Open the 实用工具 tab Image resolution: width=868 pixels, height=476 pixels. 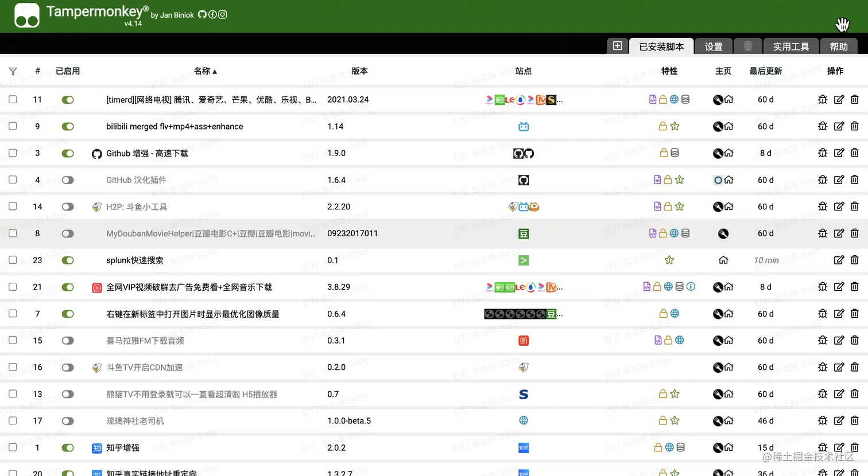[790, 46]
